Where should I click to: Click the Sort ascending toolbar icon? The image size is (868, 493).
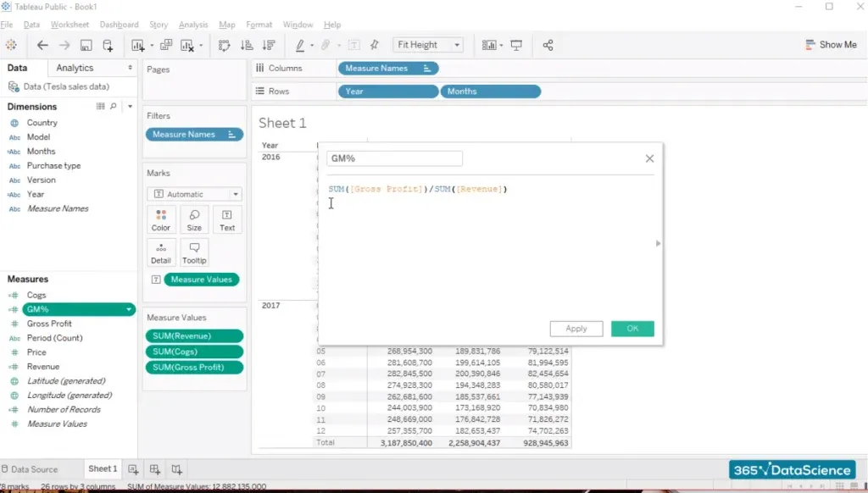coord(248,45)
